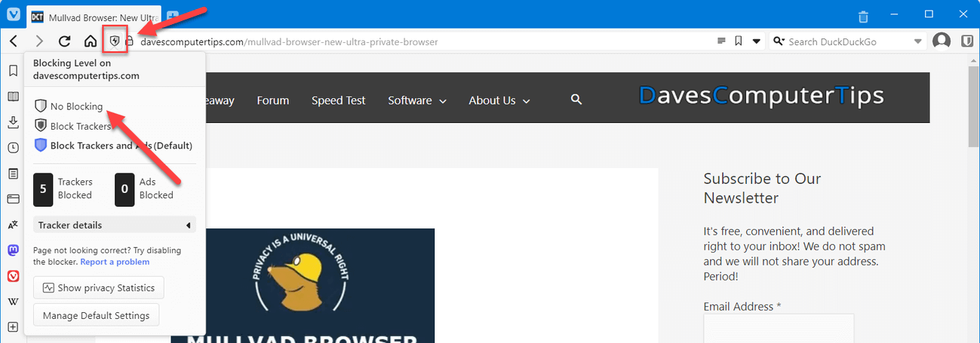This screenshot has height=343, width=980.
Task: Open the user profile avatar
Action: 942,41
